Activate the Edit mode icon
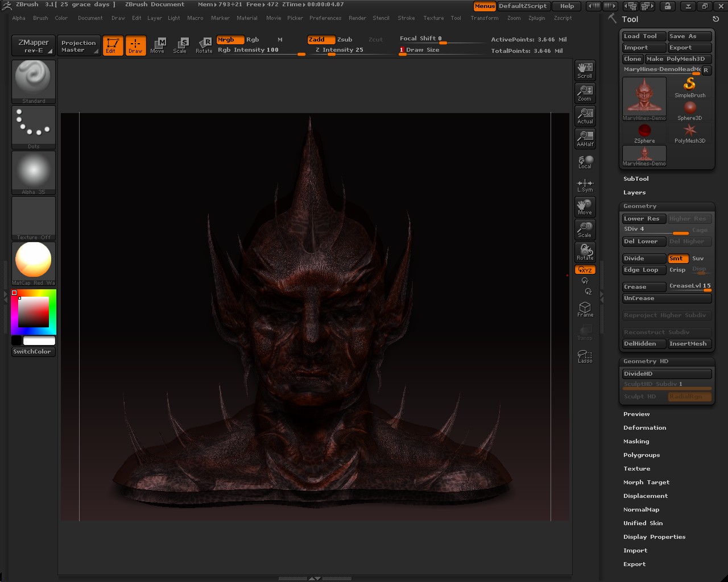 point(113,45)
